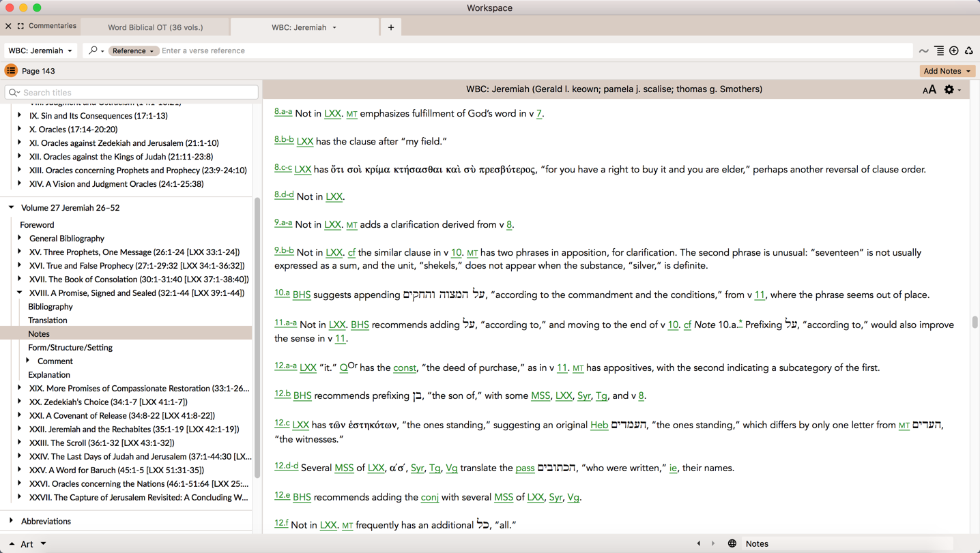Image resolution: width=980 pixels, height=553 pixels.
Task: Toggle the table of contents list icon
Action: [x=11, y=71]
